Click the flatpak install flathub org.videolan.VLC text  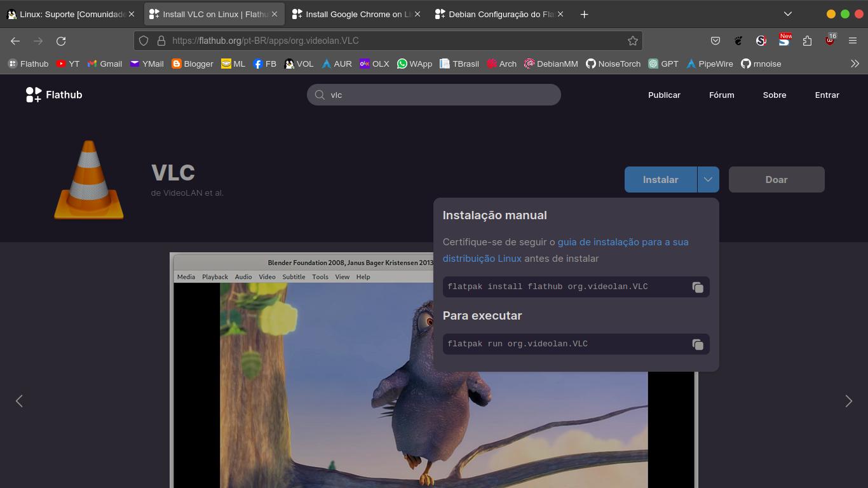[548, 287]
